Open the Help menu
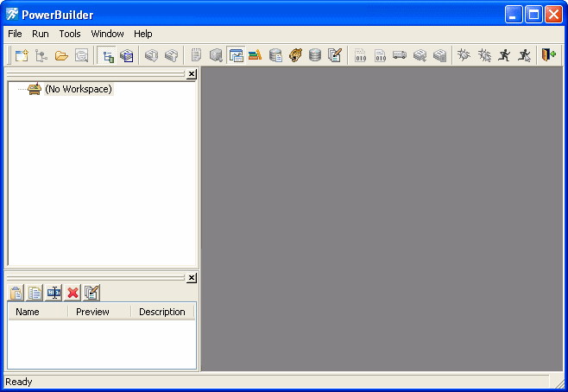Viewport: 568px width, 392px height. click(143, 34)
